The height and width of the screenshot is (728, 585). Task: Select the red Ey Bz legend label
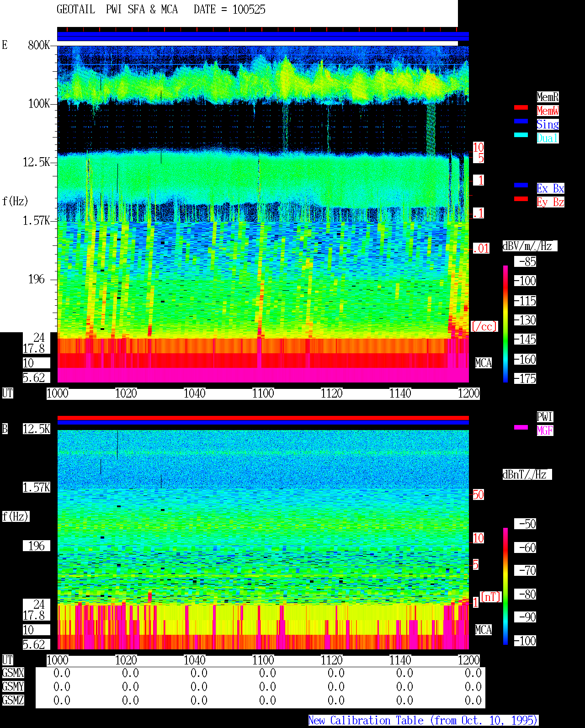pos(550,202)
